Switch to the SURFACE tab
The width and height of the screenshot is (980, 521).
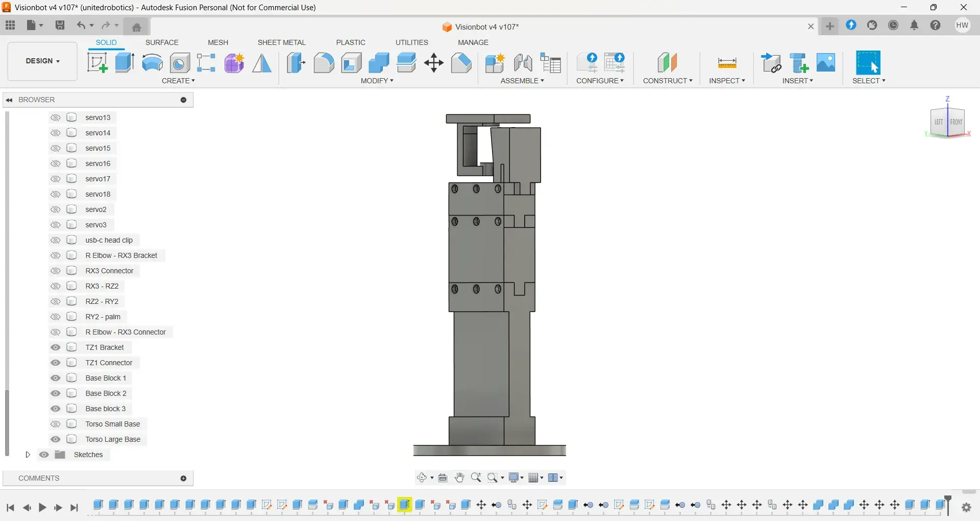[162, 42]
